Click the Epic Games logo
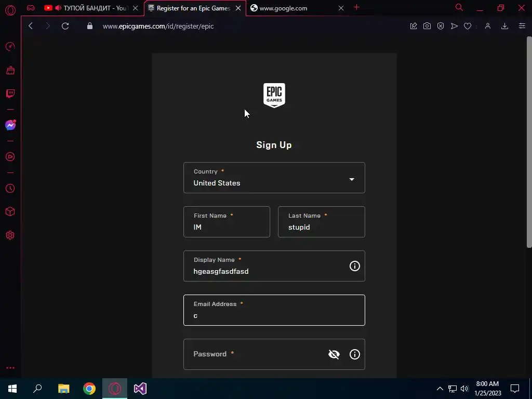Viewport: 532px width, 399px height. click(x=274, y=96)
